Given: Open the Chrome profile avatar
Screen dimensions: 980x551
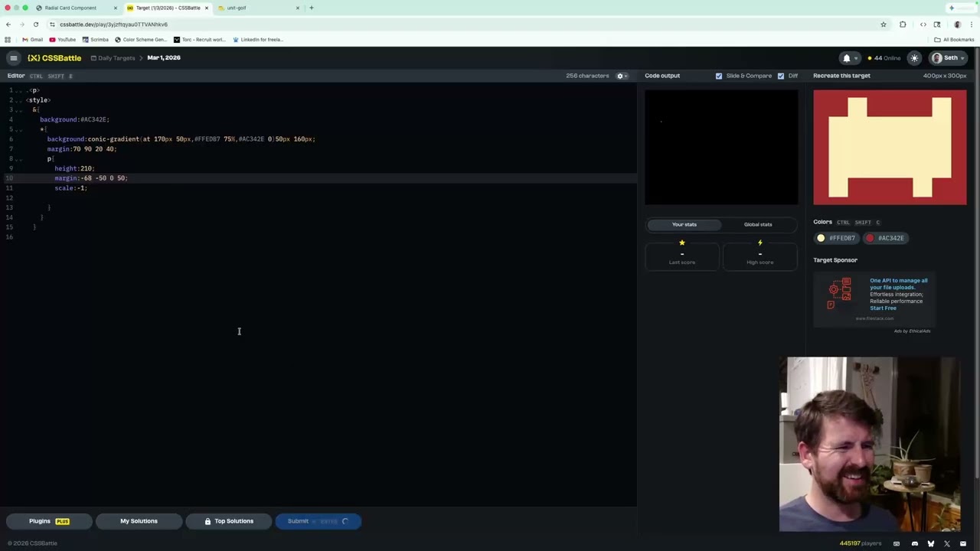Looking at the screenshot, I should pyautogui.click(x=957, y=24).
